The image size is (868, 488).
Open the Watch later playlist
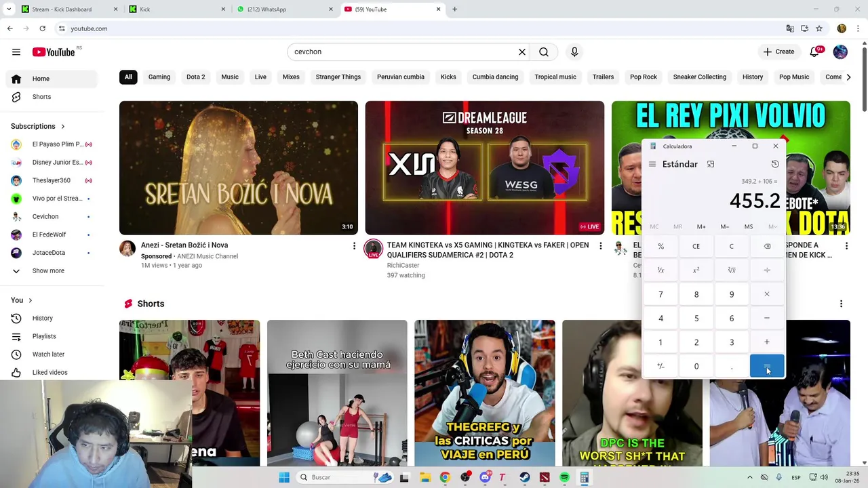click(49, 354)
